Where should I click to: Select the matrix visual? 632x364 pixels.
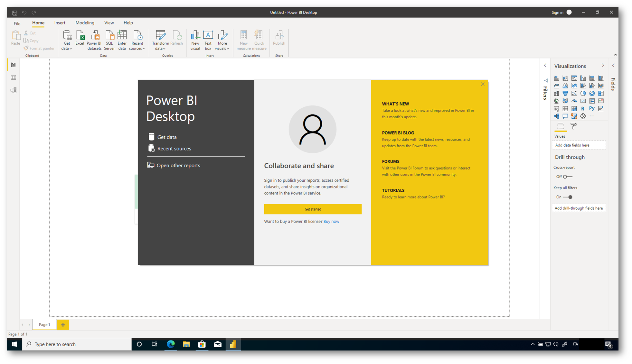coord(574,109)
